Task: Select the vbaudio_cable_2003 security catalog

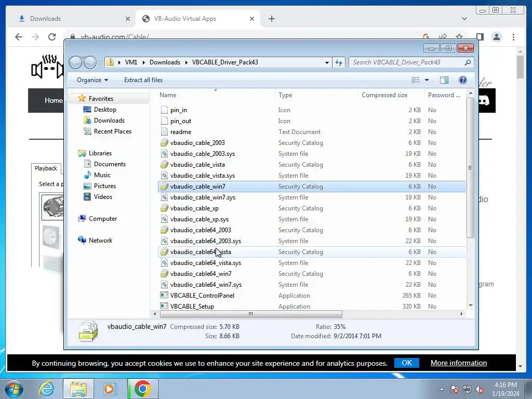Action: 312,143
